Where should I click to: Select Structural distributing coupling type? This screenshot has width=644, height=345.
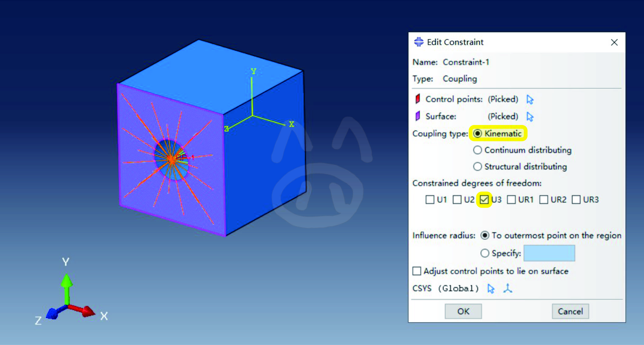[x=477, y=167]
